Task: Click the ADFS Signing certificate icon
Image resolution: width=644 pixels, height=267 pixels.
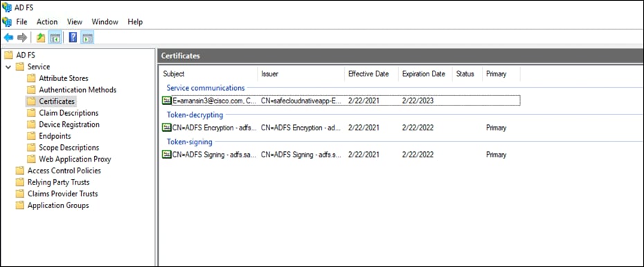Action: point(166,155)
